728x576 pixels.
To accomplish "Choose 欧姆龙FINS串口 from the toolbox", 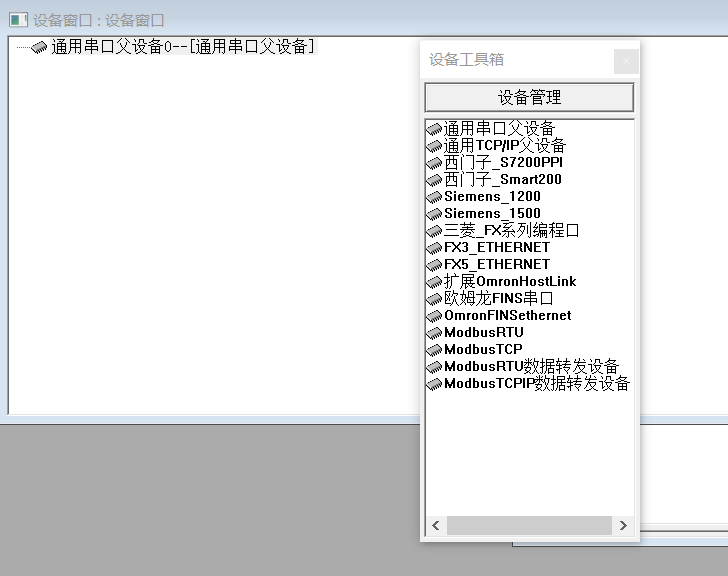I will coord(499,298).
